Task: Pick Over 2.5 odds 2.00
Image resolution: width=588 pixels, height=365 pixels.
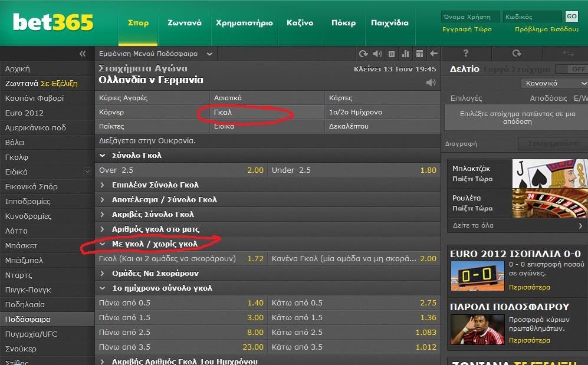Action: (182, 170)
